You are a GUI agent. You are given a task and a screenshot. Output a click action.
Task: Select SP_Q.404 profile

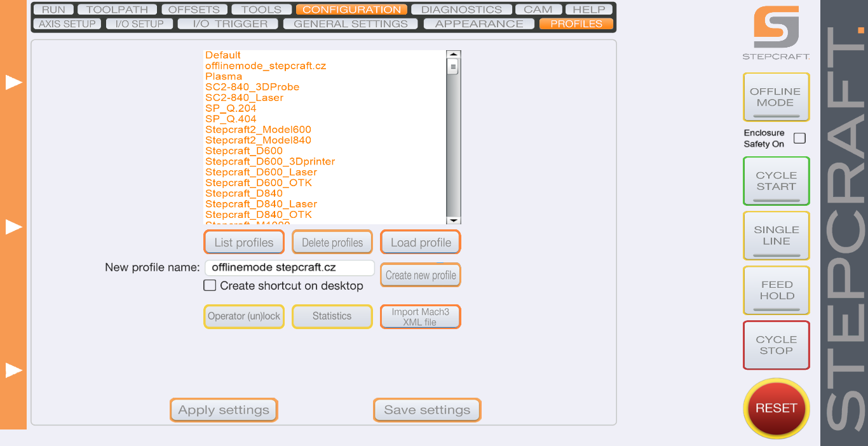click(231, 119)
